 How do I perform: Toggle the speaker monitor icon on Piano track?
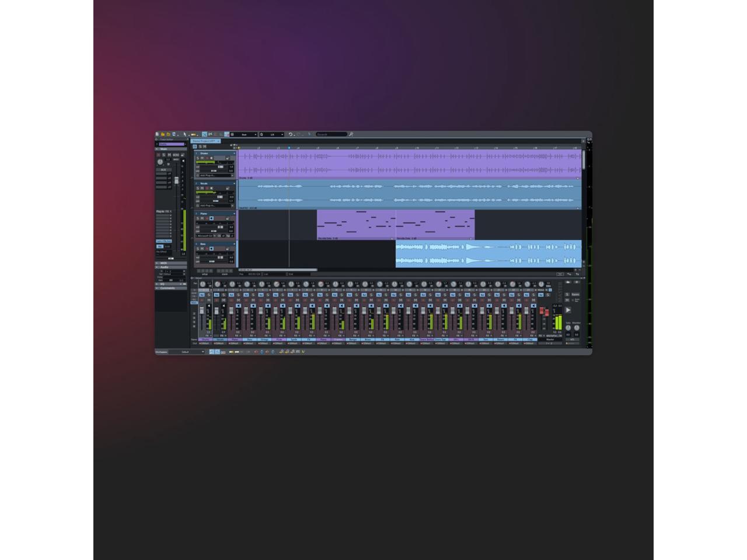(211, 218)
